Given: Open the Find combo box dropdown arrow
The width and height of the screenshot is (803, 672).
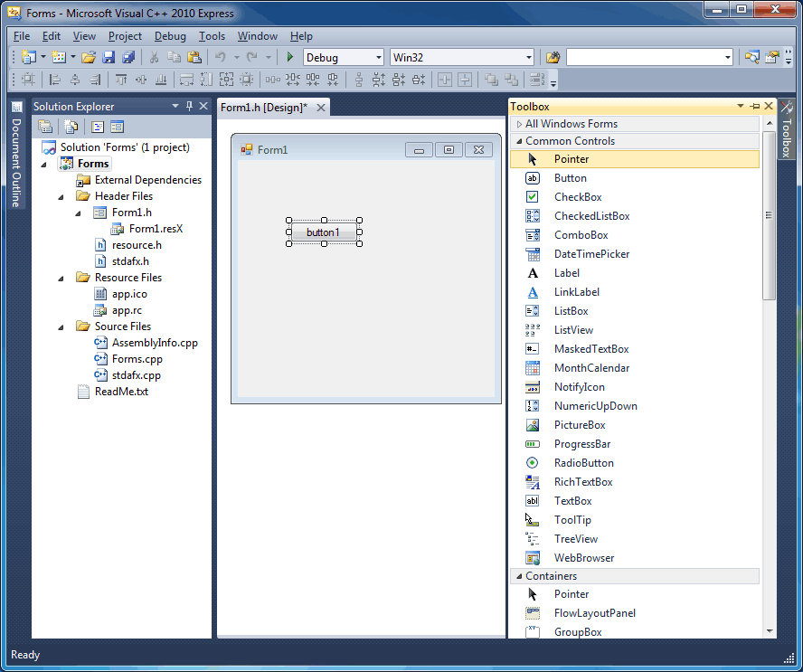Looking at the screenshot, I should coord(728,57).
